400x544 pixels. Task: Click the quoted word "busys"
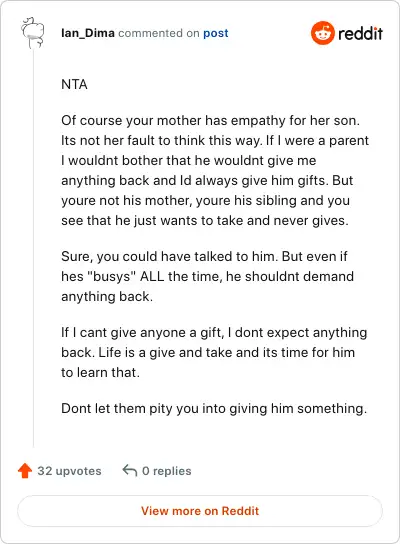(x=111, y=277)
